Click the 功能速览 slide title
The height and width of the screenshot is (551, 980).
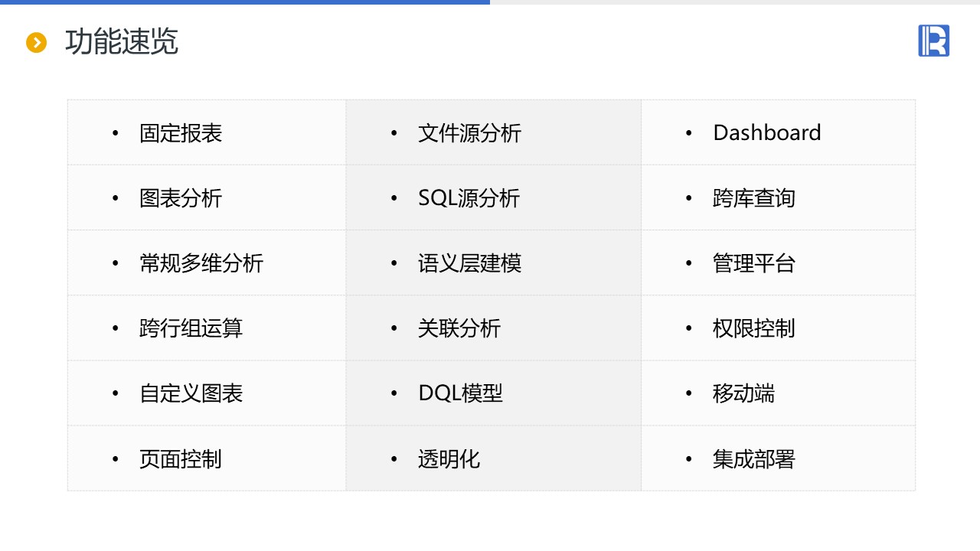click(x=122, y=42)
